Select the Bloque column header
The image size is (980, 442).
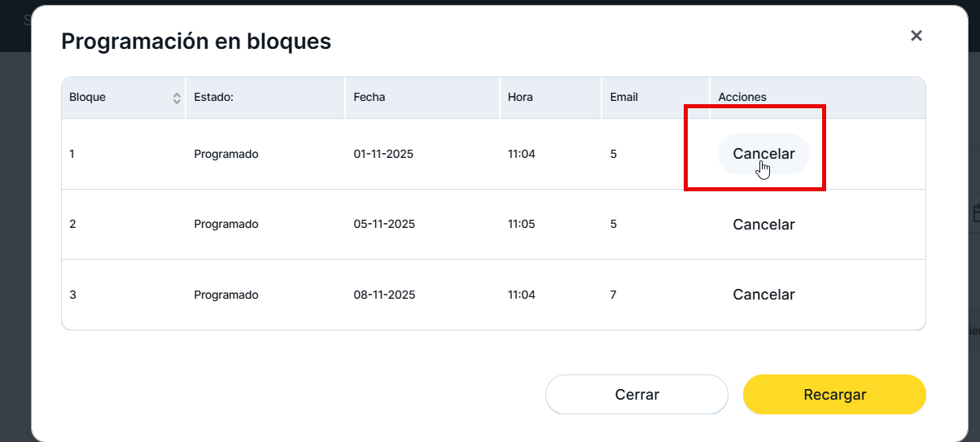pos(88,98)
